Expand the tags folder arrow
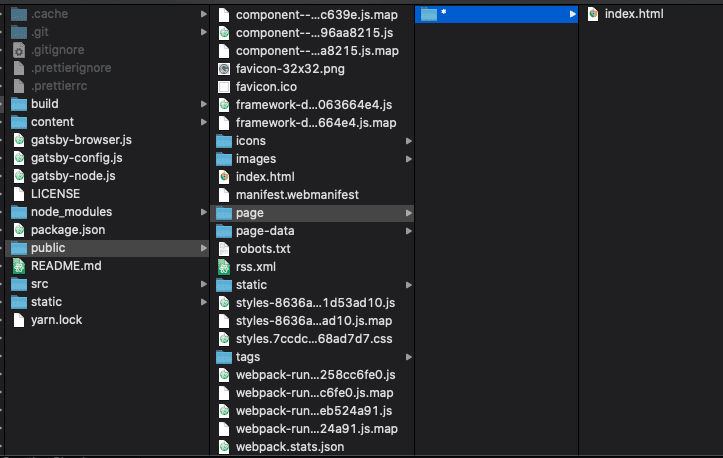The width and height of the screenshot is (723, 458). click(408, 357)
